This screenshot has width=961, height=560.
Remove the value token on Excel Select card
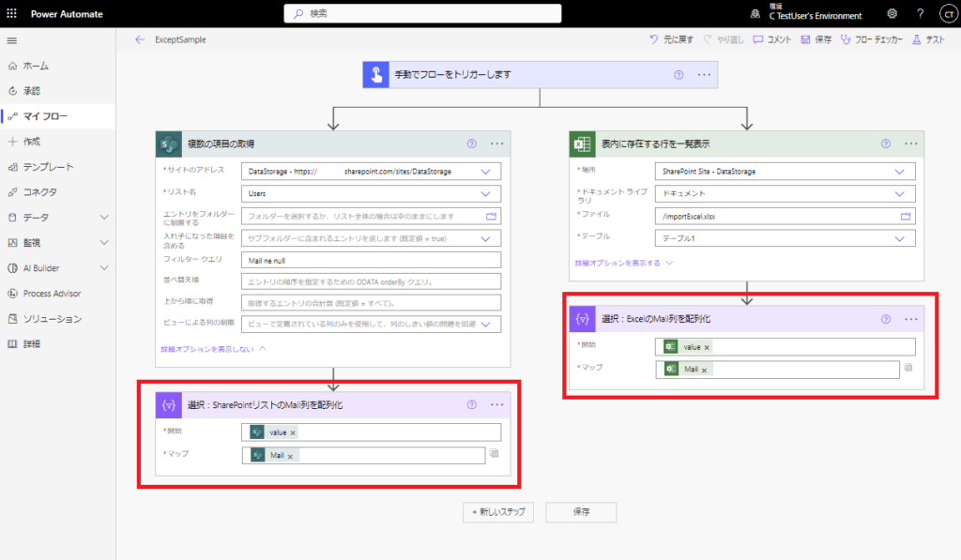pos(707,347)
